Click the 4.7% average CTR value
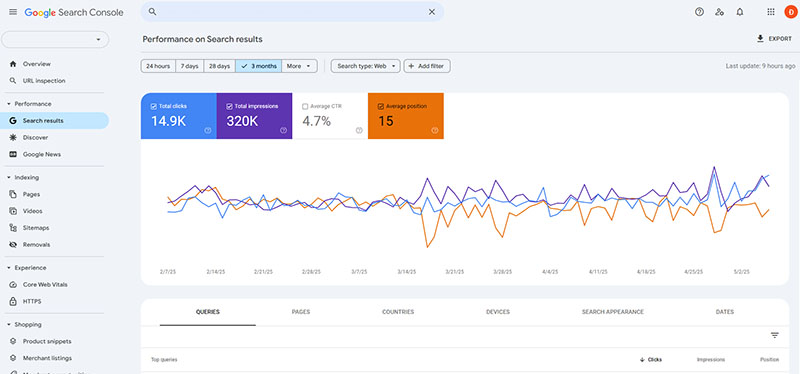Screen dimensions: 800x374 pos(317,121)
